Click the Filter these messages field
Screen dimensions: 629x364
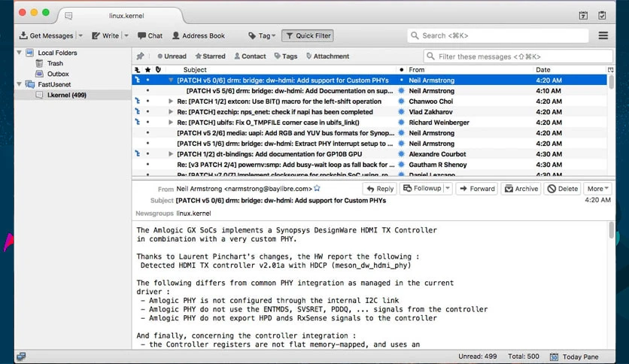click(518, 56)
